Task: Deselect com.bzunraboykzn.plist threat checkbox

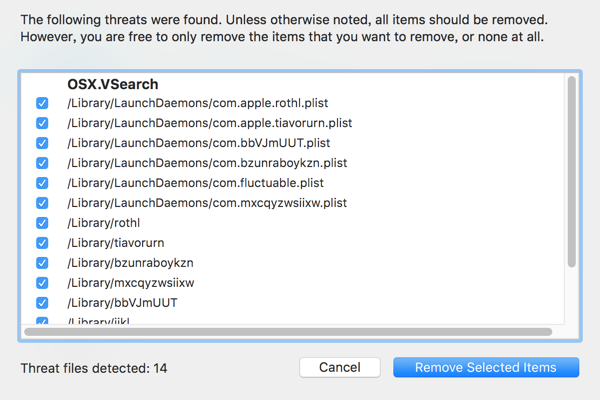Action: click(x=42, y=163)
